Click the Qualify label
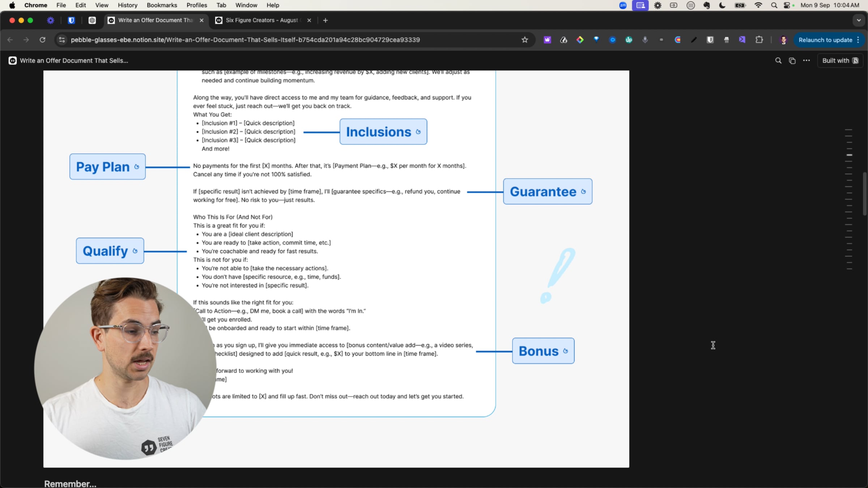The width and height of the screenshot is (868, 488). tap(110, 251)
